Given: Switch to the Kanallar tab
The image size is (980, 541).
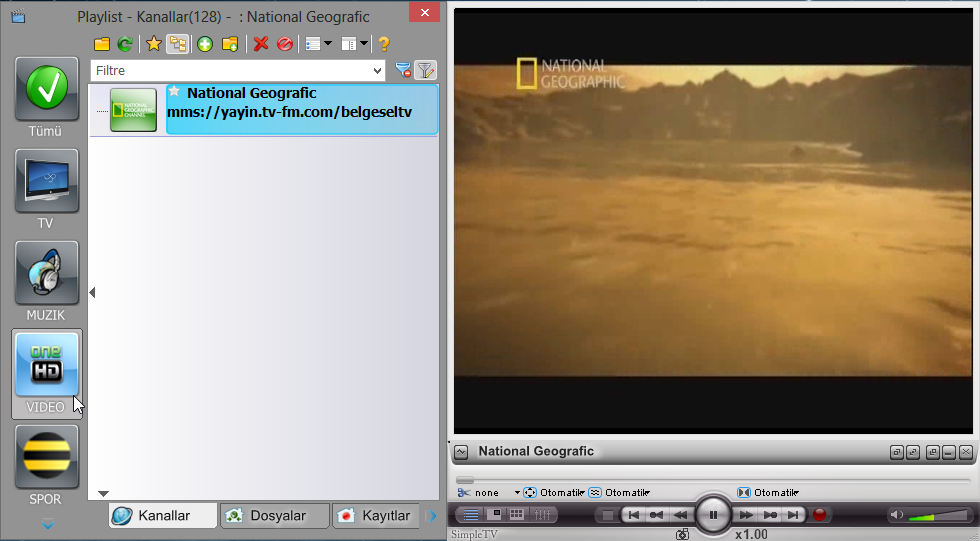Looking at the screenshot, I should [163, 516].
